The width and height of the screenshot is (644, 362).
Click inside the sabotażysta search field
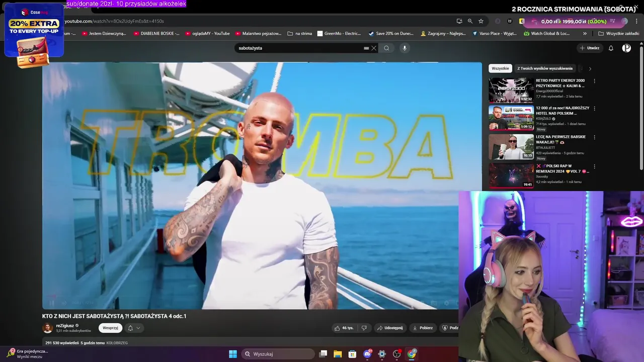(299, 48)
